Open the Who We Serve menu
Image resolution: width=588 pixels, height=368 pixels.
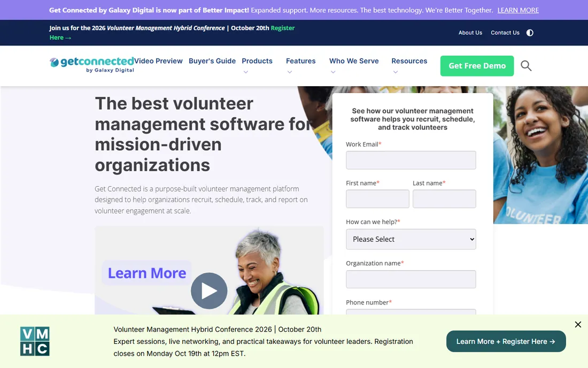click(x=354, y=61)
